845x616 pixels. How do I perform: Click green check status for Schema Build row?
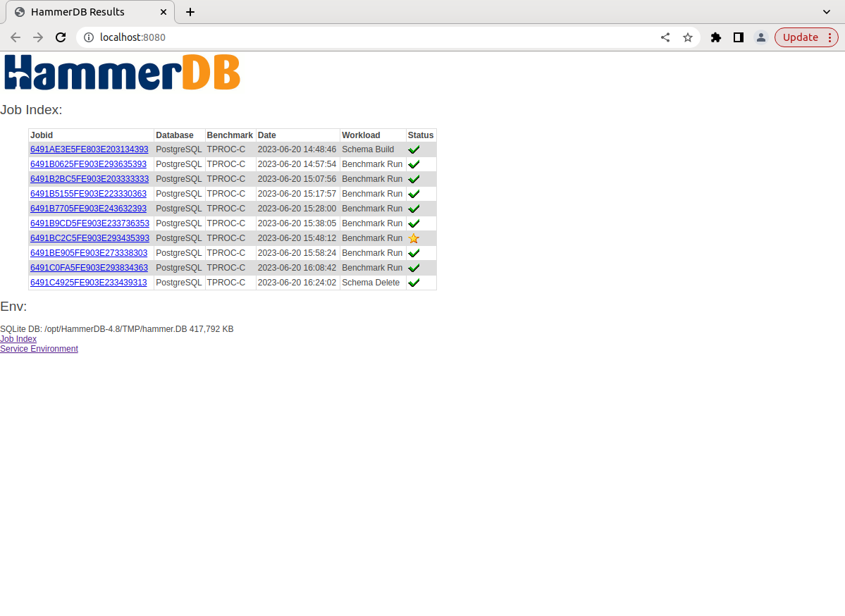tap(414, 149)
